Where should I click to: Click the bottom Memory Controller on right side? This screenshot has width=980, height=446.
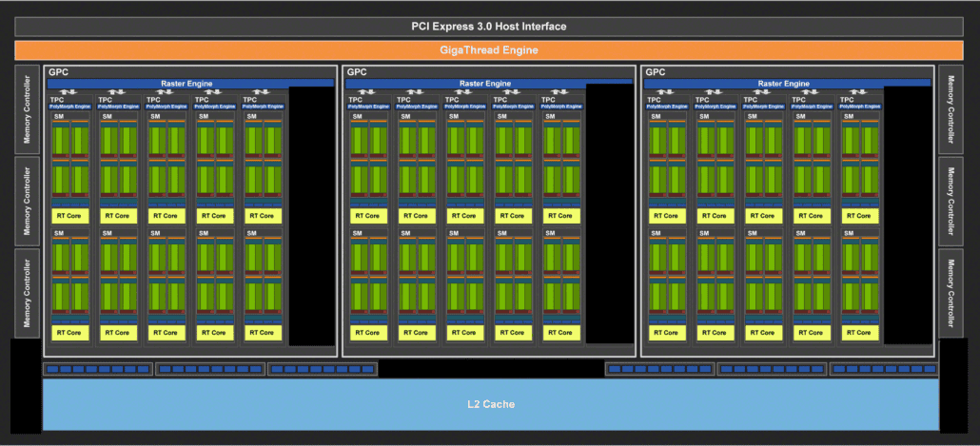coord(951,293)
